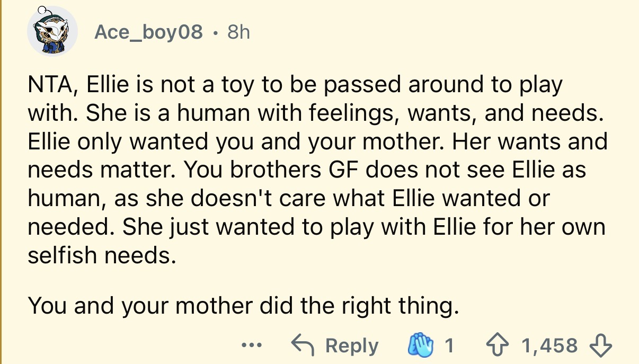Click the phrase "selfish needs."

100,255
